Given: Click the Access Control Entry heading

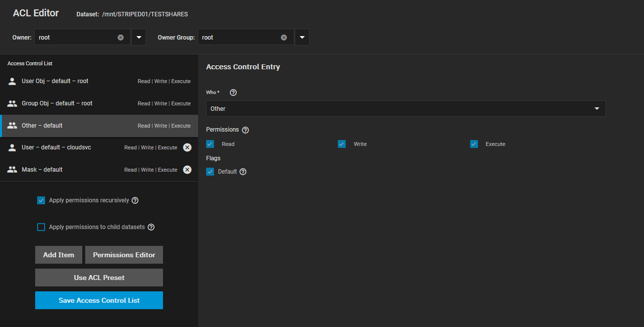Looking at the screenshot, I should coord(243,67).
